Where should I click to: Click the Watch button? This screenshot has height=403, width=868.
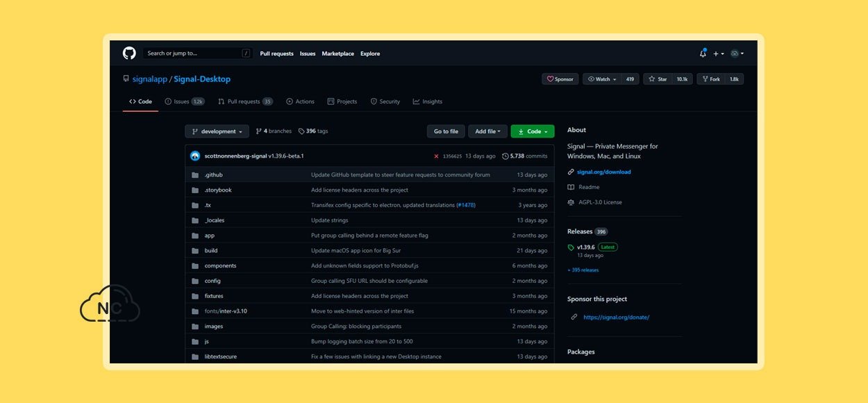[601, 79]
